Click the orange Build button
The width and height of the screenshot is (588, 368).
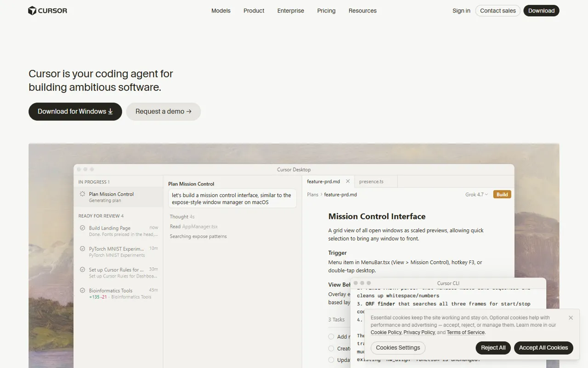click(x=502, y=195)
